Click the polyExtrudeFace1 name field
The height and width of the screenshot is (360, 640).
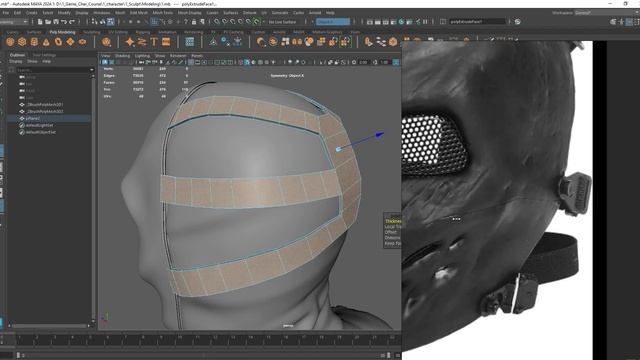[478, 22]
